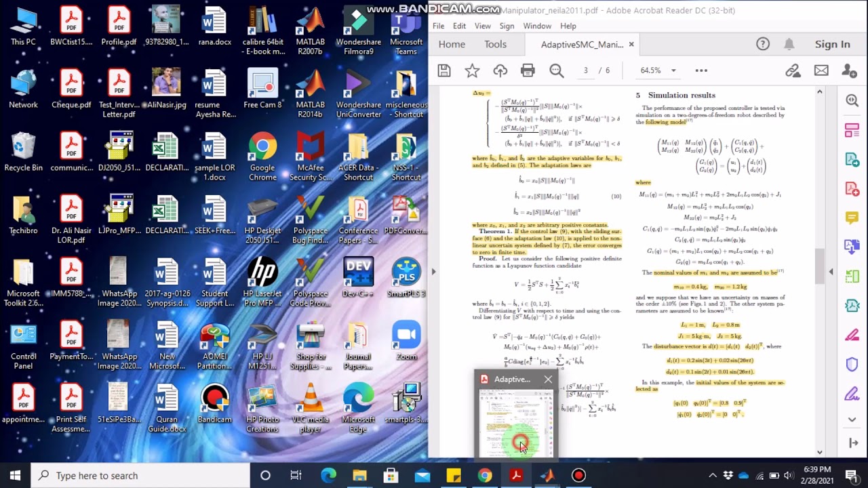Open the Window menu in Acrobat
868x488 pixels.
537,26
